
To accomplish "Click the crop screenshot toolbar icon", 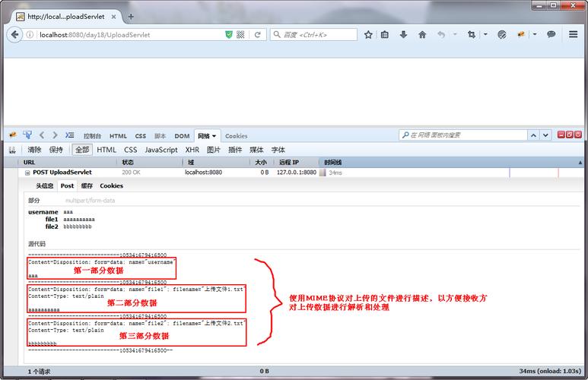I will click(x=472, y=35).
